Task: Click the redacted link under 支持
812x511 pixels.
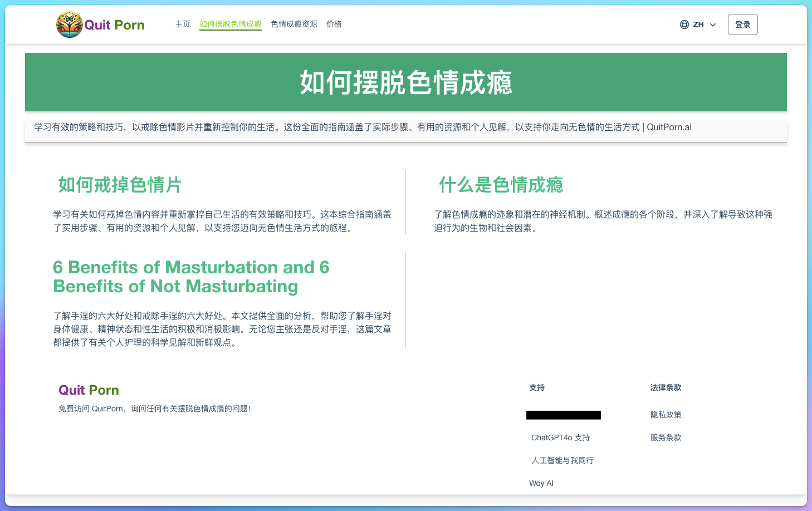Action: (x=563, y=415)
